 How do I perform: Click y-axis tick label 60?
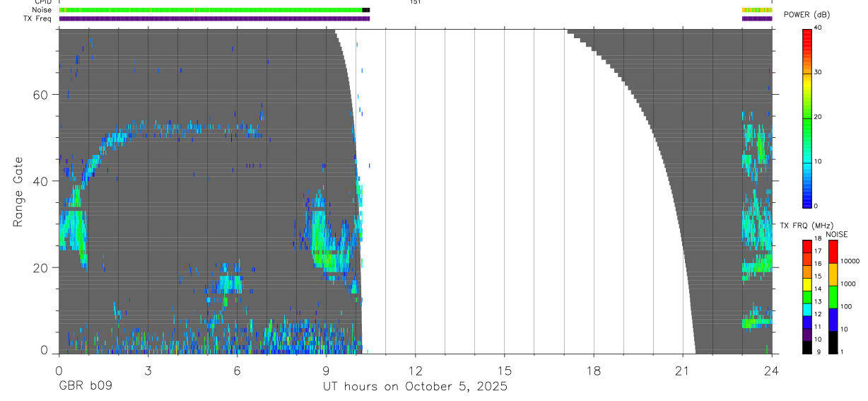pos(42,95)
